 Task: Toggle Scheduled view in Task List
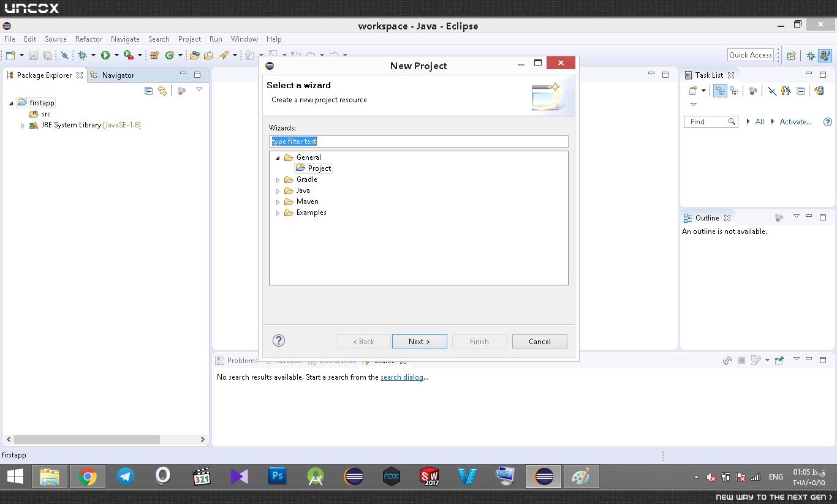[x=734, y=91]
